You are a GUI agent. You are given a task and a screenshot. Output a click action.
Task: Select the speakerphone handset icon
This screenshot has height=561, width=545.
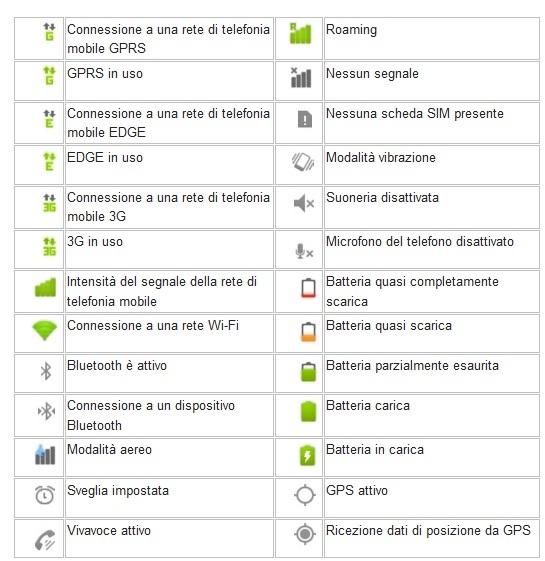point(45,540)
